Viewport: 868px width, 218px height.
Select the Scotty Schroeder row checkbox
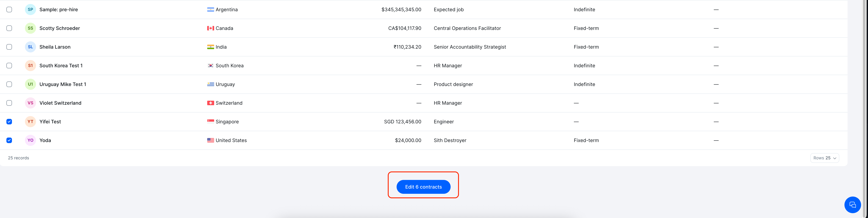9,28
